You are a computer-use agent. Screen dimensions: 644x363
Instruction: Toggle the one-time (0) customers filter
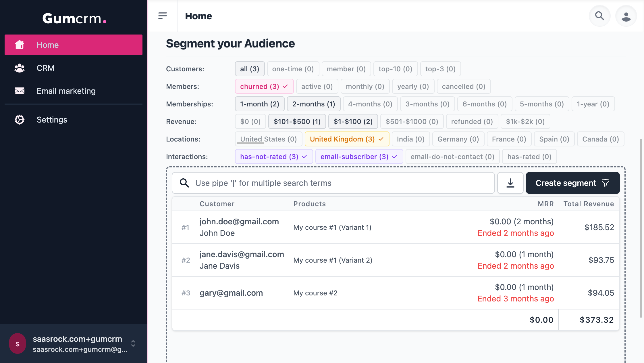pos(293,69)
